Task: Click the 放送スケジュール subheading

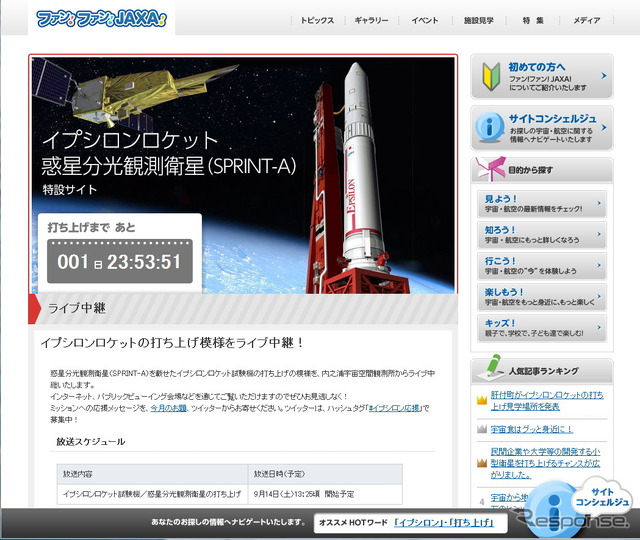Action: click(x=91, y=441)
